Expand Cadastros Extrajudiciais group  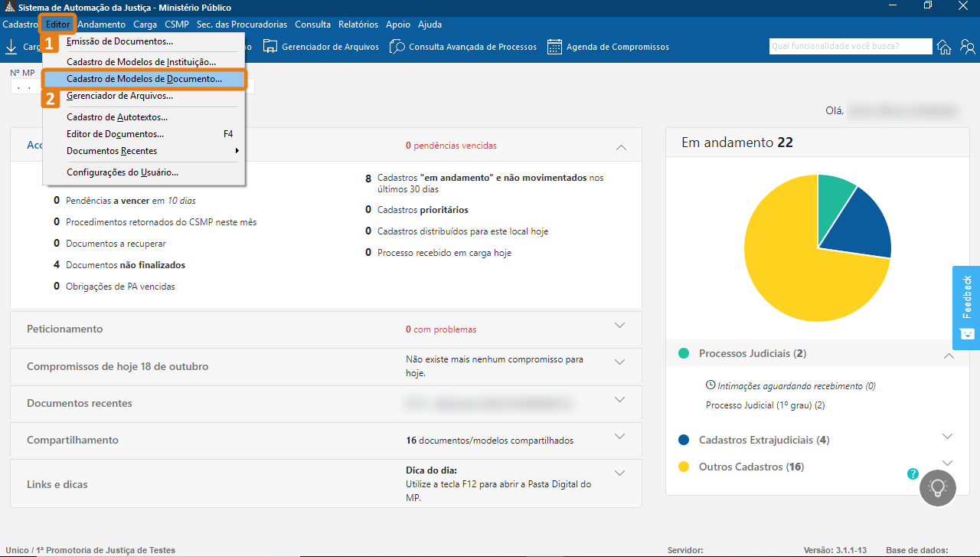tap(948, 437)
